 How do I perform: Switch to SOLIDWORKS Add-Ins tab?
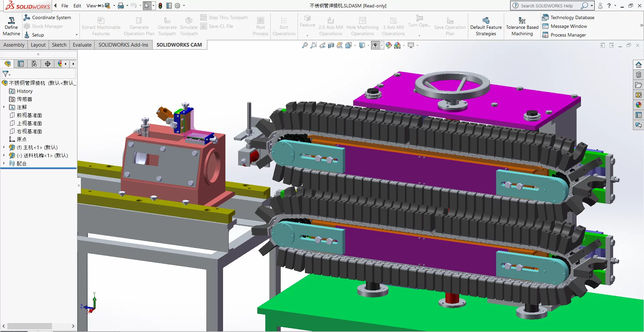point(123,45)
